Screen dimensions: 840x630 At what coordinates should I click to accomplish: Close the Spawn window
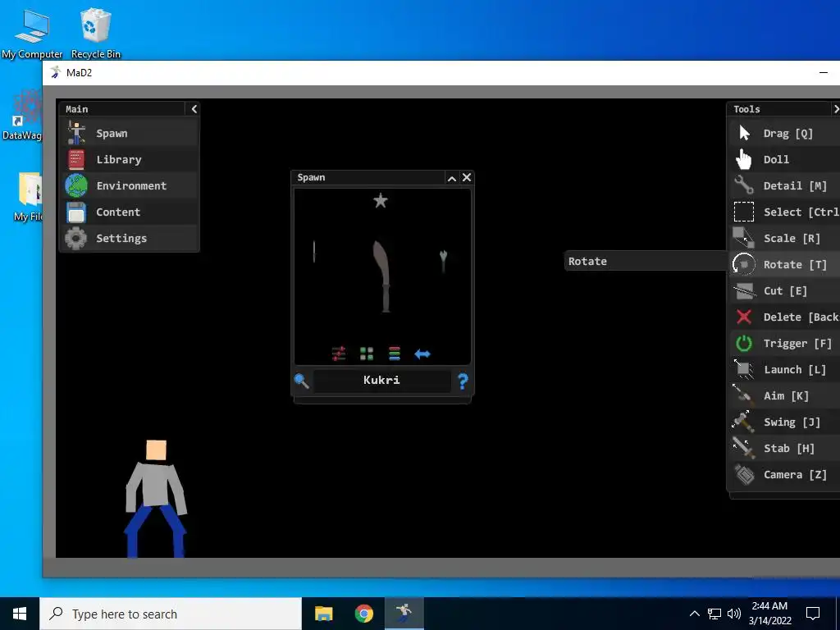467,177
